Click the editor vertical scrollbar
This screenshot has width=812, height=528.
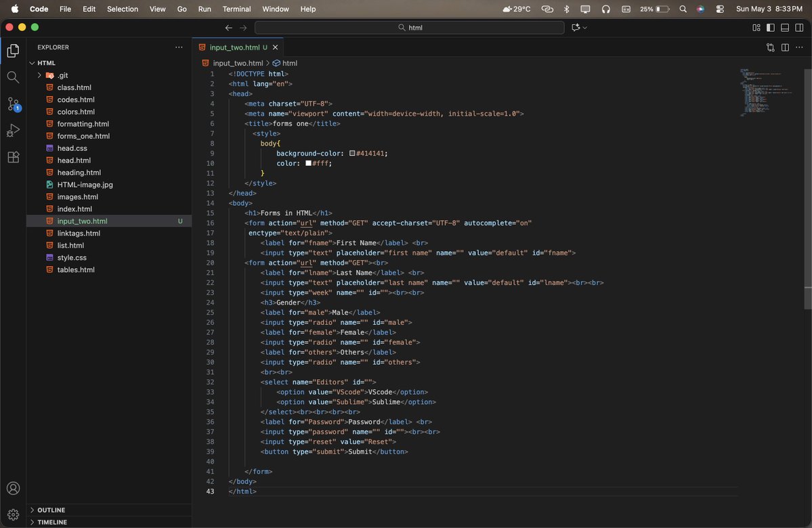coord(807,189)
